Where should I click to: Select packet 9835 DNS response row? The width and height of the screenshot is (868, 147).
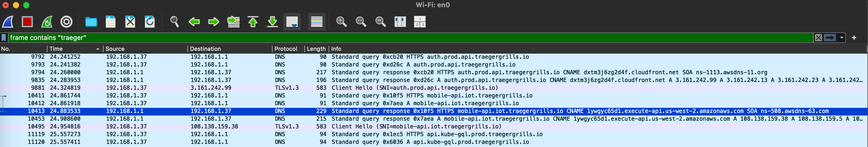[434, 80]
